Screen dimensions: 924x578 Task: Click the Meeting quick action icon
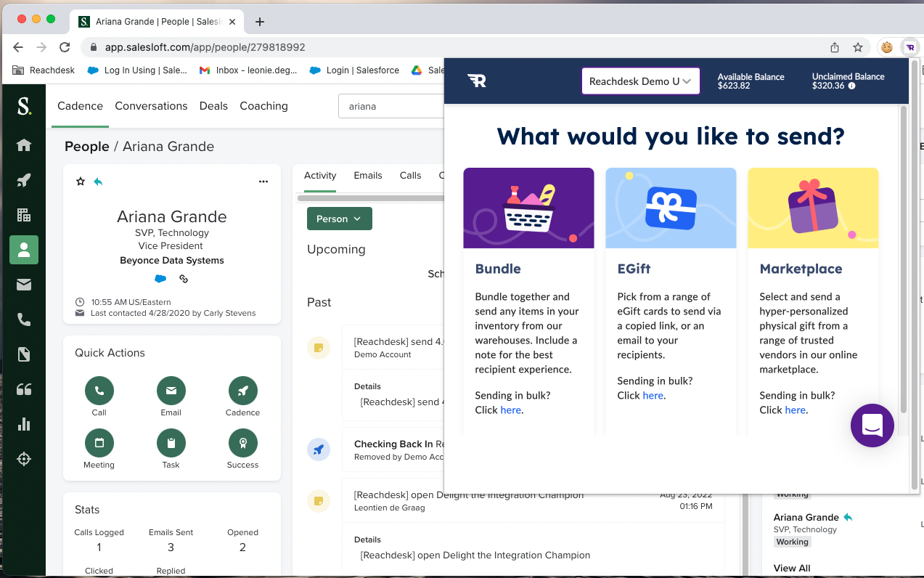99,443
